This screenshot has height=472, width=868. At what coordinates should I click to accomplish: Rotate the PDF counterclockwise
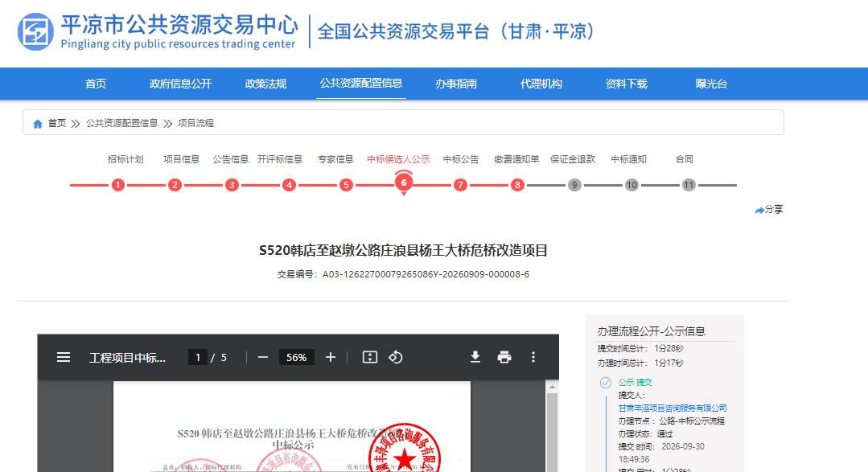click(x=395, y=358)
